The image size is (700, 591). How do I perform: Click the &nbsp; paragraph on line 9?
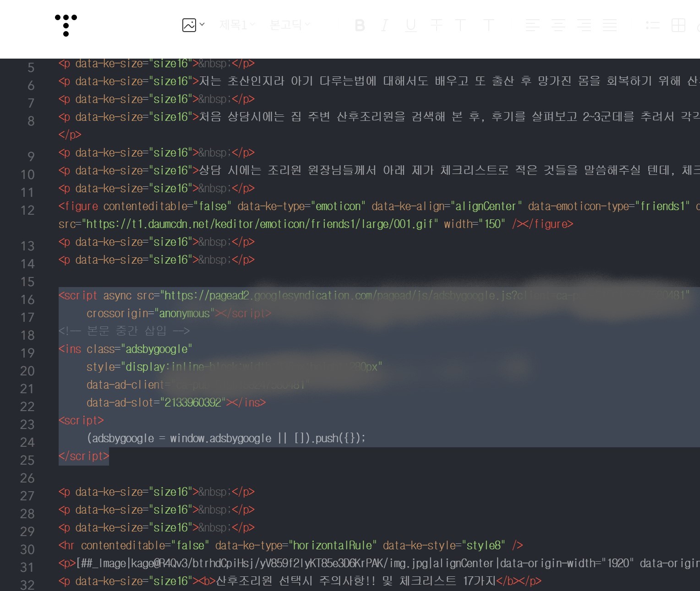[x=157, y=153]
